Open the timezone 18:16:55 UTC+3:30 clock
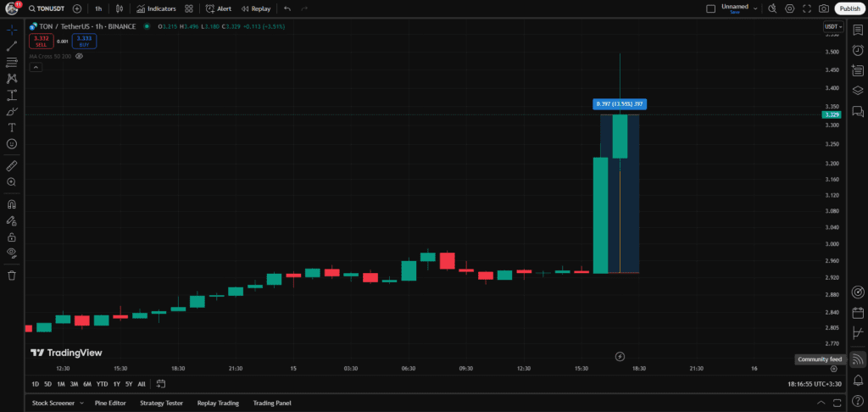This screenshot has width=868, height=412. 815,384
